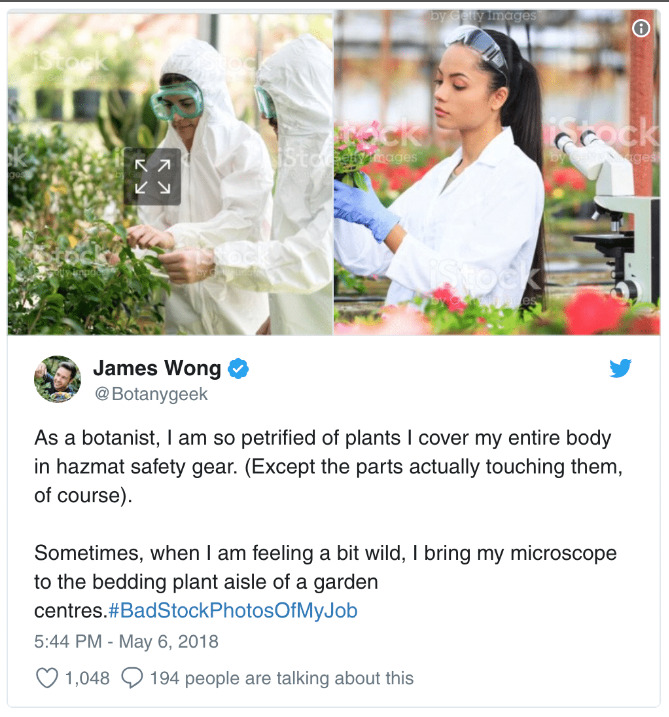Open James Wong's profile picture
Image resolution: width=669 pixels, height=717 pixels.
pyautogui.click(x=58, y=379)
